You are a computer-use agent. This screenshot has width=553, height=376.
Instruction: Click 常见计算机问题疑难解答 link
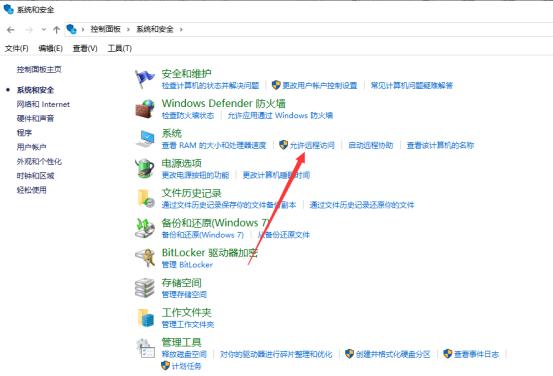412,85
